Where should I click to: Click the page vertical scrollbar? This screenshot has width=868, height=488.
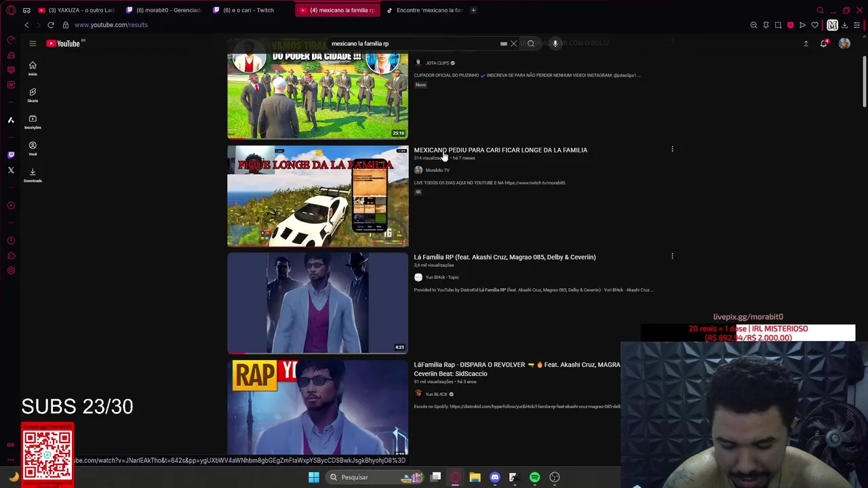point(865,81)
